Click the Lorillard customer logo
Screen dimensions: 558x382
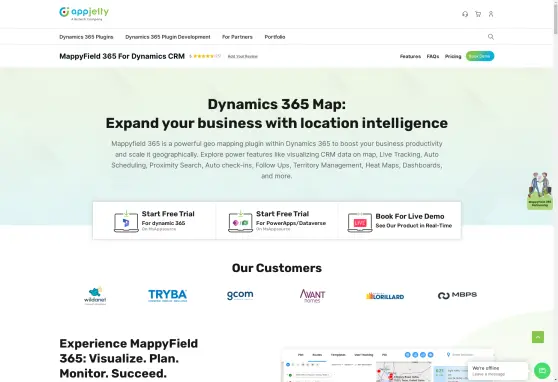(385, 296)
